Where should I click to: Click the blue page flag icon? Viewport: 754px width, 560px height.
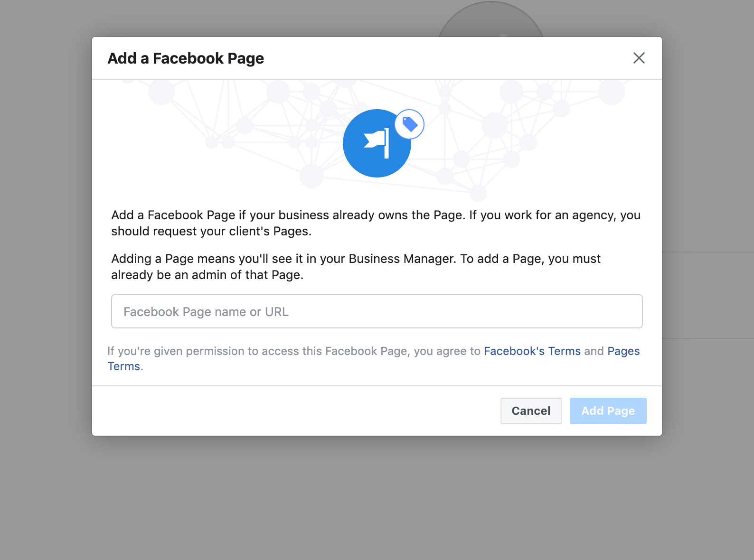tap(377, 143)
